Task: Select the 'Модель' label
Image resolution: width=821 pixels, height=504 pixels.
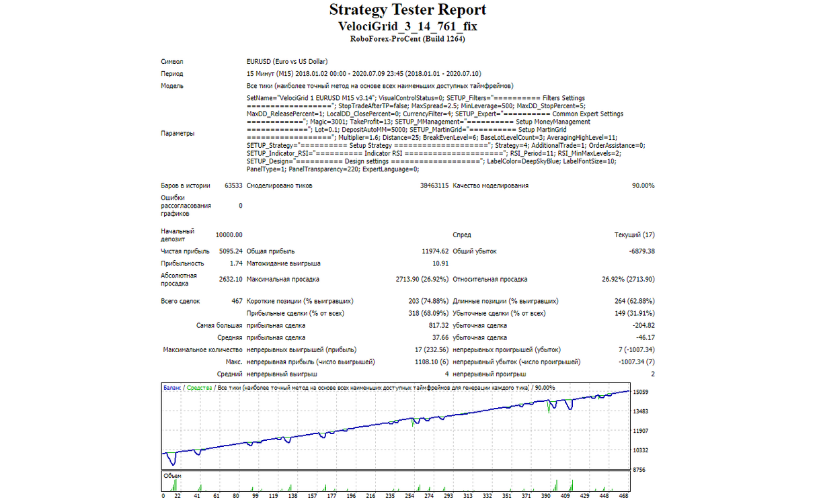Action: point(171,86)
